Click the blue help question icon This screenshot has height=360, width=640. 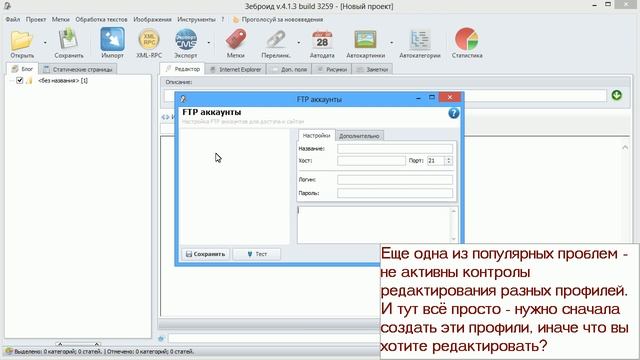point(453,113)
